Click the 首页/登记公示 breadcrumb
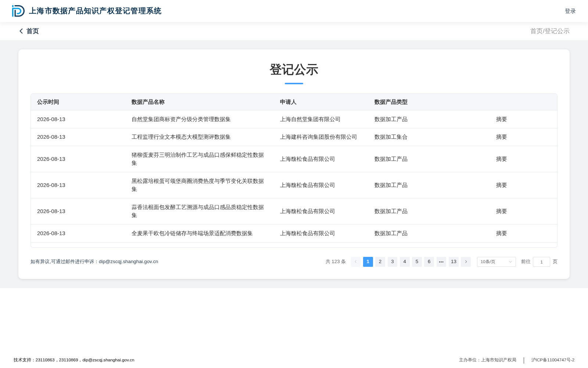Image resolution: width=588 pixels, height=368 pixels. (x=550, y=31)
